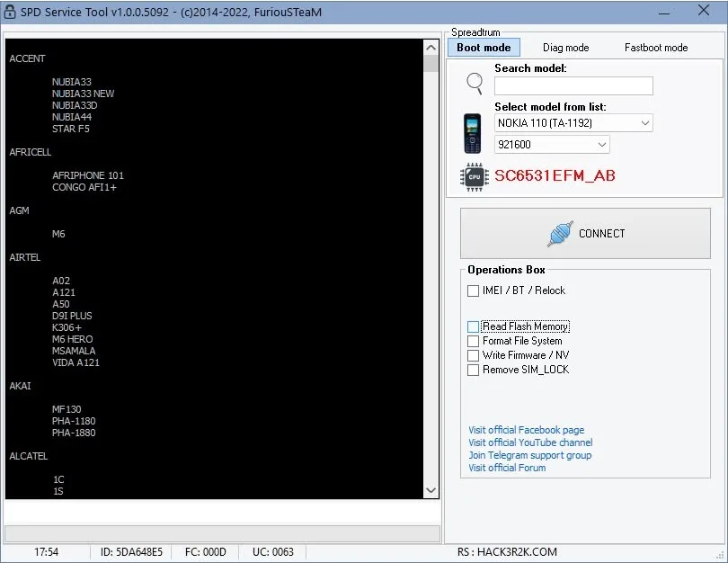
Task: Select M6 under AGM
Action: click(x=58, y=234)
